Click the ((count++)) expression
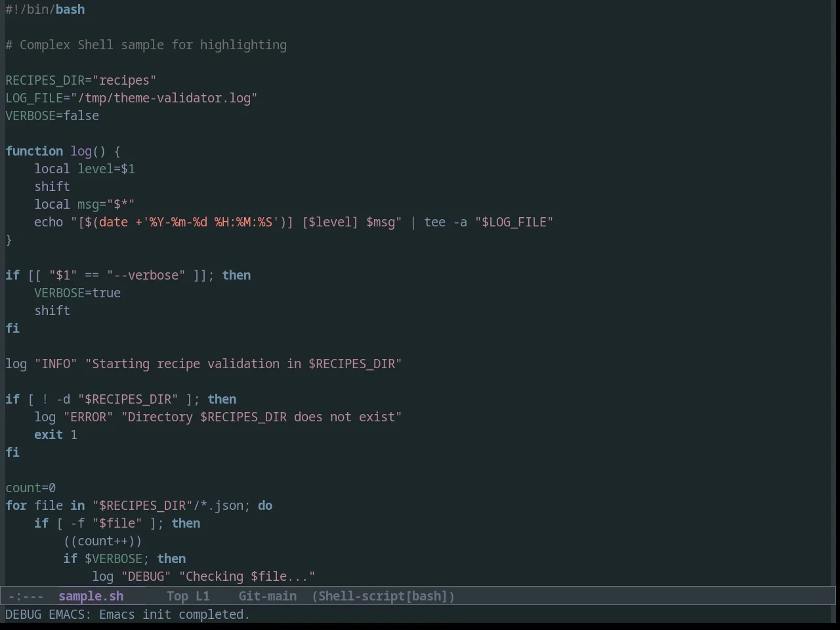The height and width of the screenshot is (630, 840). pos(103,541)
